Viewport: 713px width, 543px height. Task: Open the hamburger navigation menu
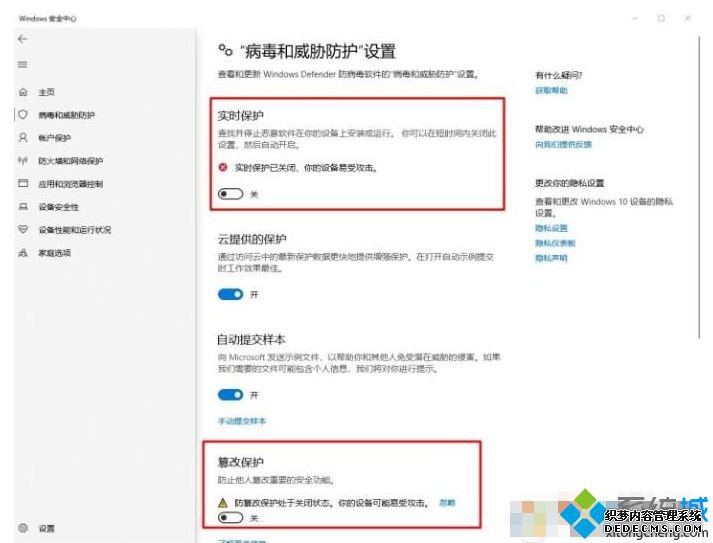22,65
